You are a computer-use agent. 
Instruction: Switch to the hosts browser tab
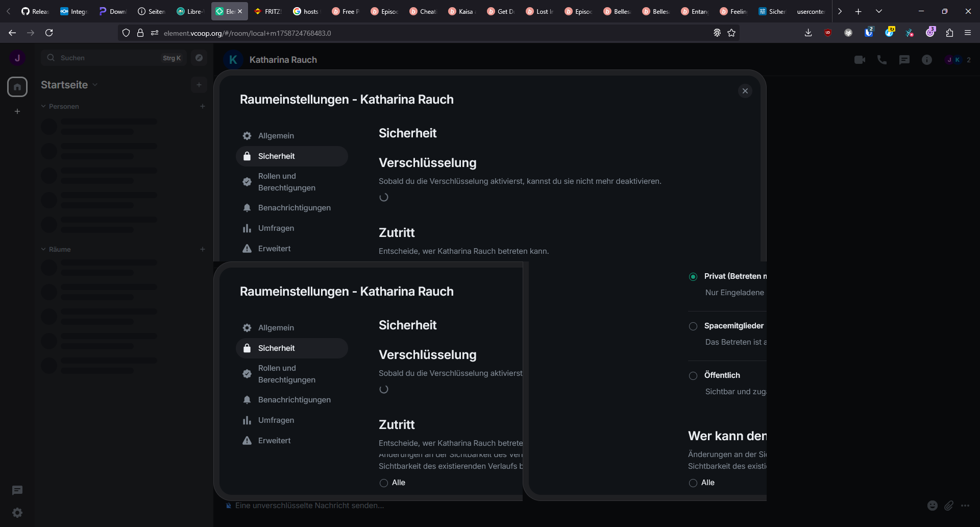tap(306, 11)
